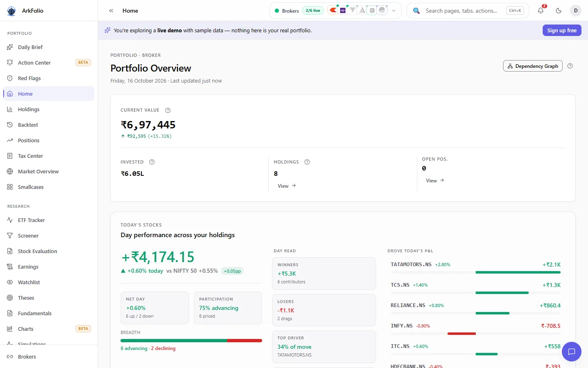Open the chat support bubble
588x368 pixels.
tap(572, 352)
